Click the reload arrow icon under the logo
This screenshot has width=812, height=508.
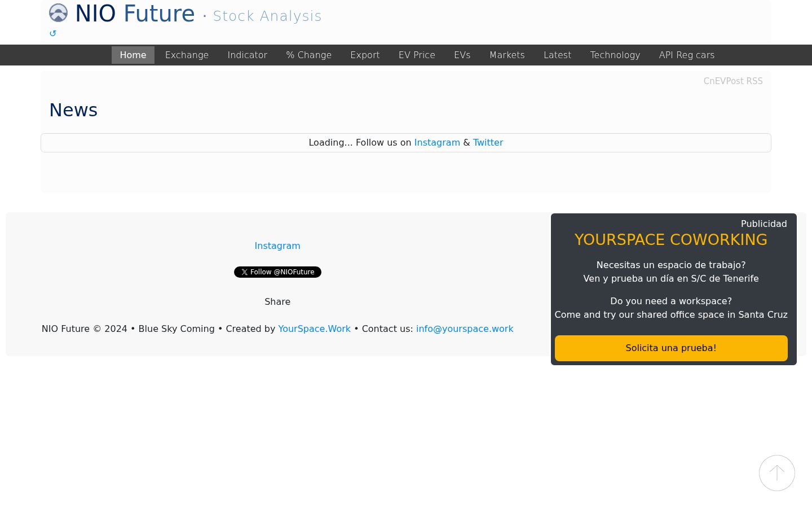point(53,33)
